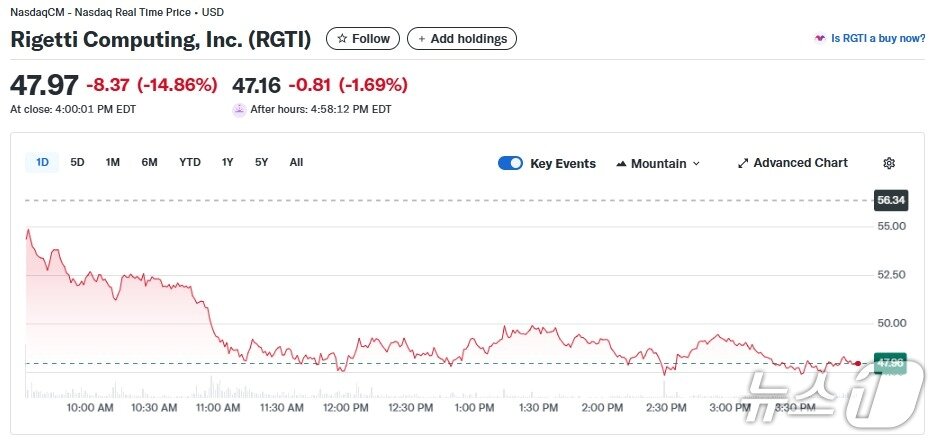Click the mountain chart type icon
The height and width of the screenshot is (442, 938).
(x=621, y=164)
